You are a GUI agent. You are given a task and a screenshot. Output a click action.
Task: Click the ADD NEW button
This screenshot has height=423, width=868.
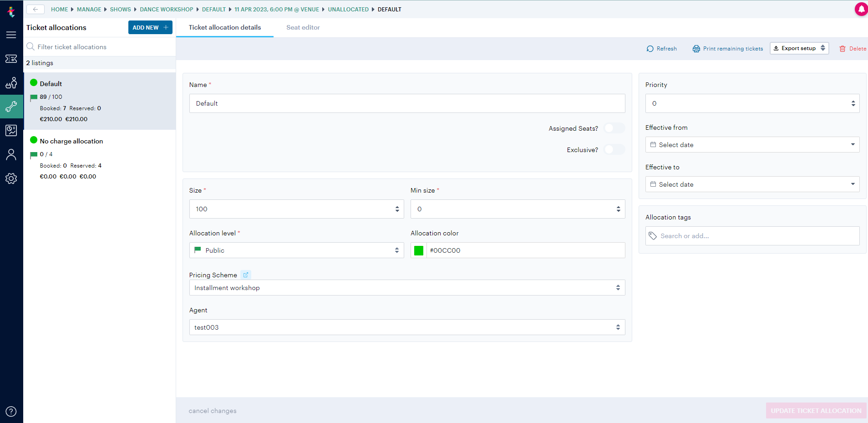click(x=150, y=27)
